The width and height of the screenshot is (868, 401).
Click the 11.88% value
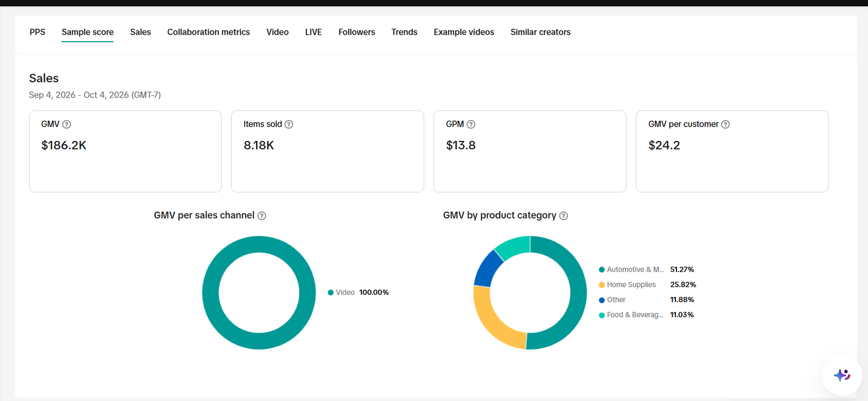click(x=682, y=300)
